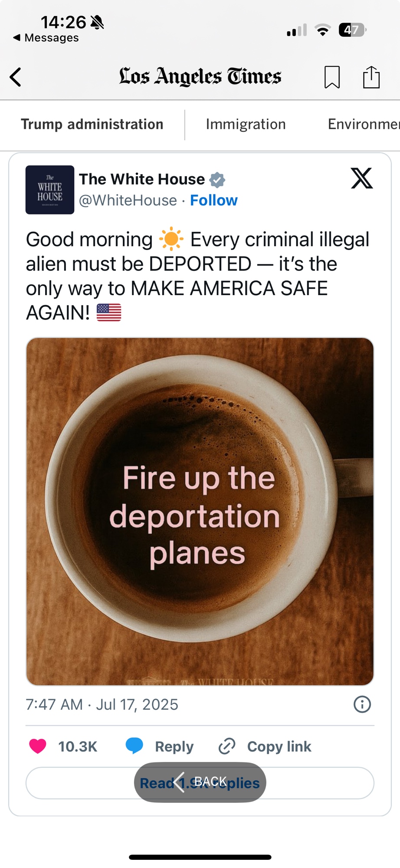Screen dimensions: 400x868
Task: Open the Environment topic tab
Action: [x=364, y=124]
